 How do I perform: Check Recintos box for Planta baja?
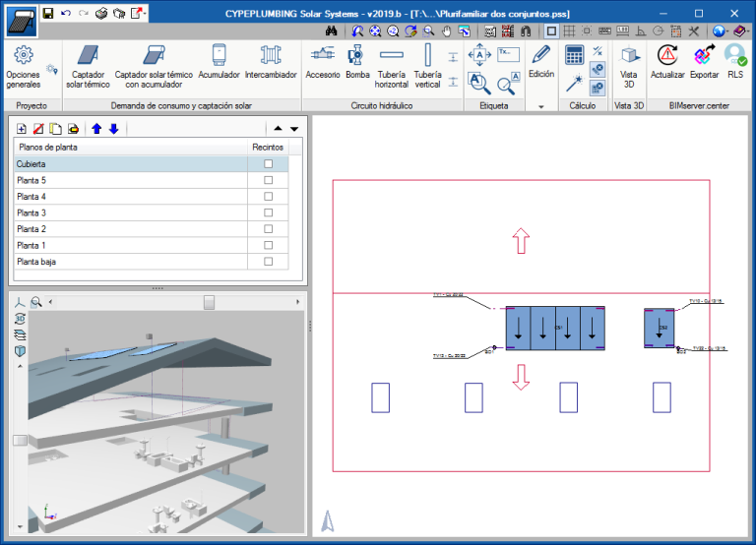click(x=268, y=262)
